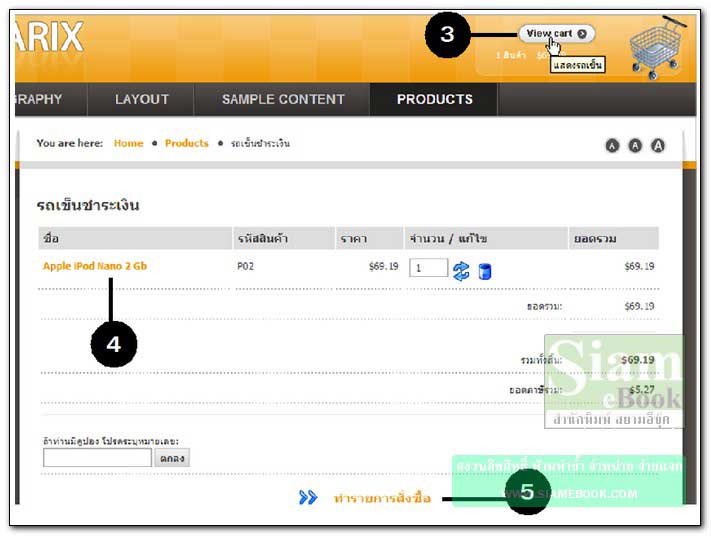Click the $5.27 tax amount
This screenshot has height=536, width=711.
pos(642,390)
